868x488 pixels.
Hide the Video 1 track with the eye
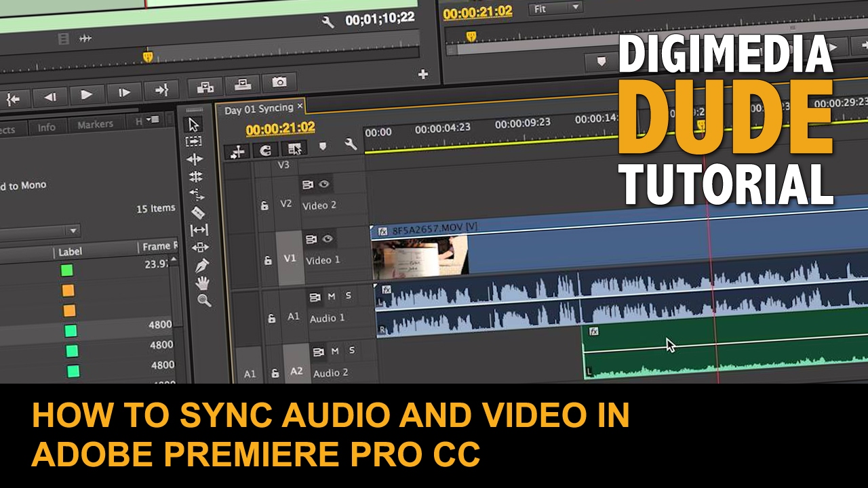pos(328,239)
